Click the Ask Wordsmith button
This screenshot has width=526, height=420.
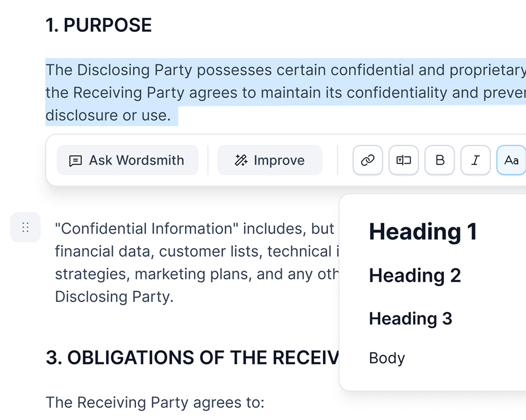[x=127, y=160]
